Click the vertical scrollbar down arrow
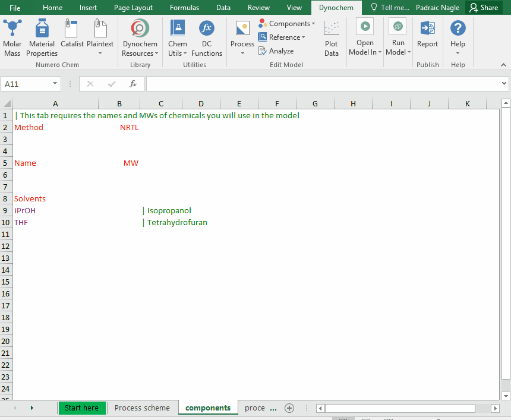This screenshot has height=420, width=511. pos(506,396)
